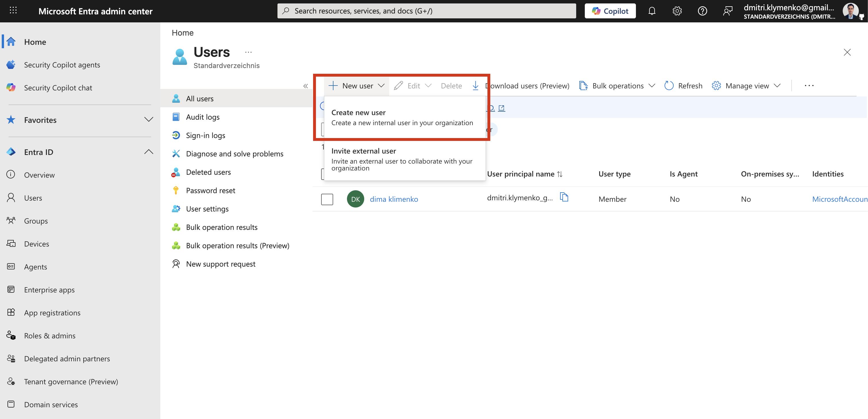The image size is (868, 419).
Task: Toggle the New user dropdown
Action: [x=356, y=86]
